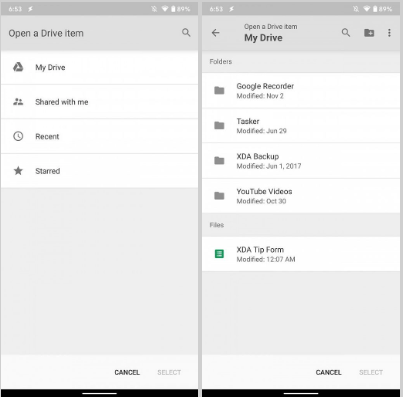The height and width of the screenshot is (397, 403).
Task: Tap the search icon on left screen
Action: [x=186, y=32]
